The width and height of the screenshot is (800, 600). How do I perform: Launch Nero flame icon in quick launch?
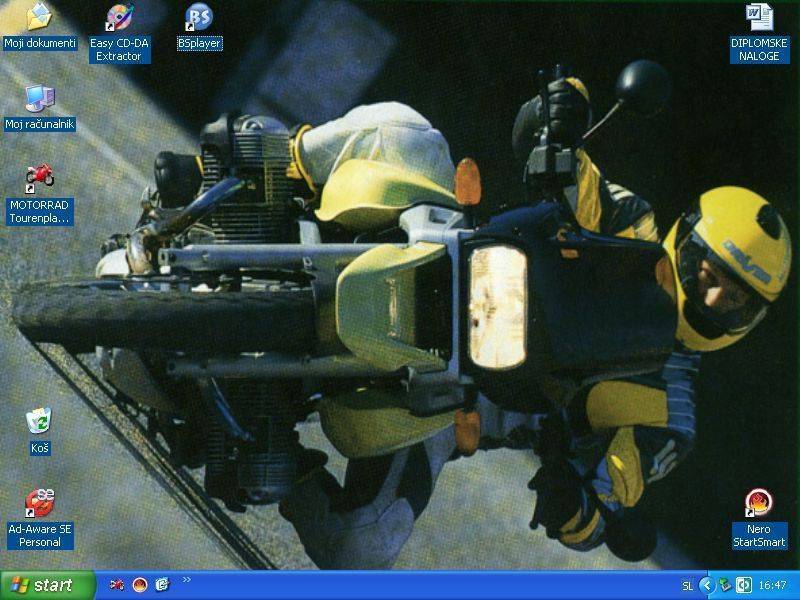click(x=140, y=585)
